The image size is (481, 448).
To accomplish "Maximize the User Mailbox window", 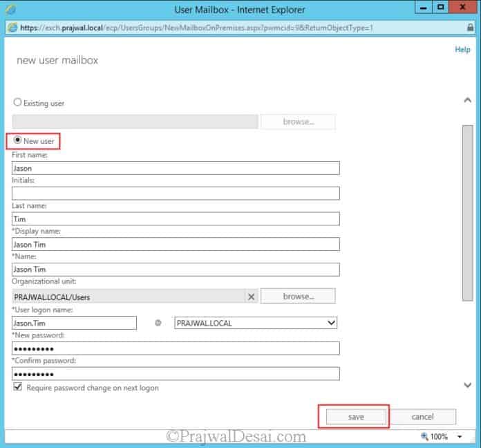I will point(440,7).
